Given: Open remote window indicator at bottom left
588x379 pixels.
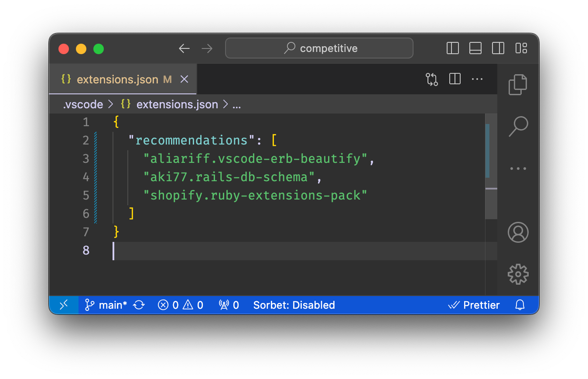Looking at the screenshot, I should tap(64, 305).
